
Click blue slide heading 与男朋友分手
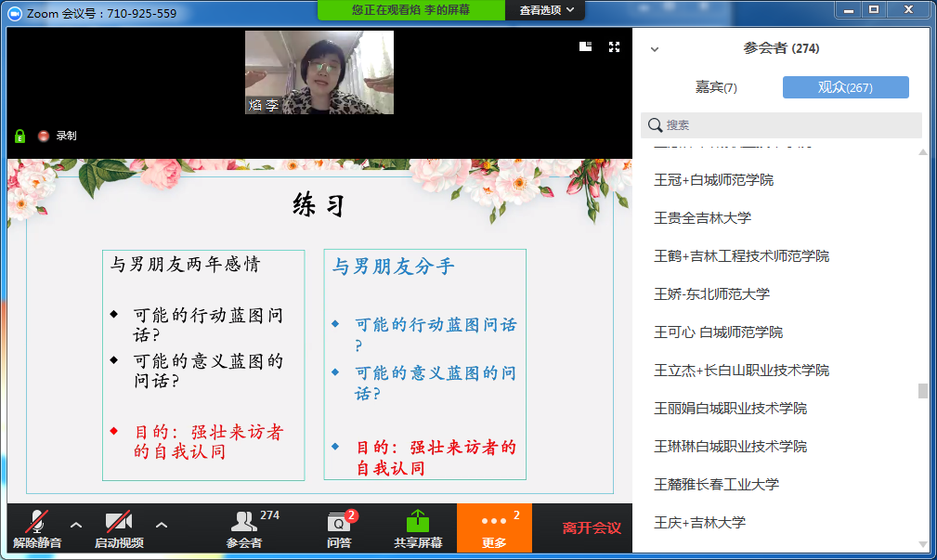(x=393, y=267)
